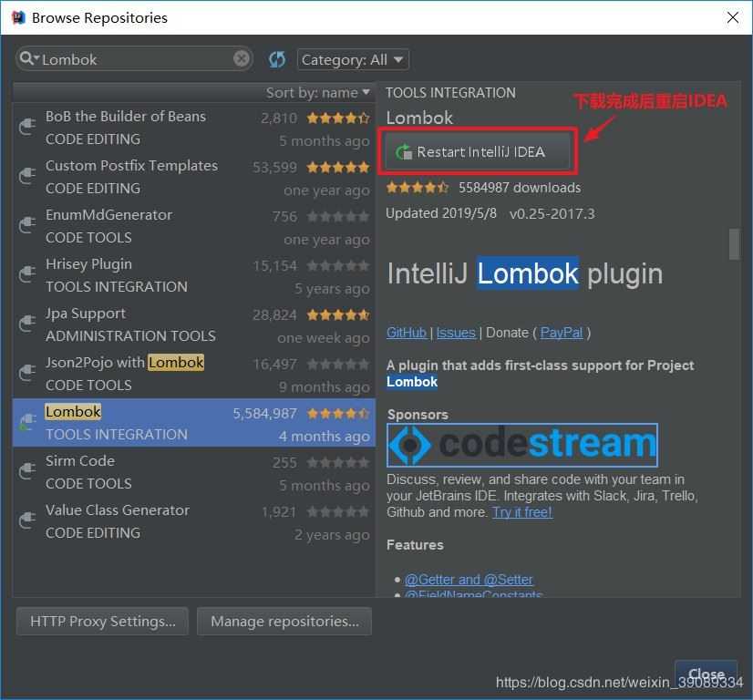
Task: Clear the Lombok search text
Action: pos(241,59)
